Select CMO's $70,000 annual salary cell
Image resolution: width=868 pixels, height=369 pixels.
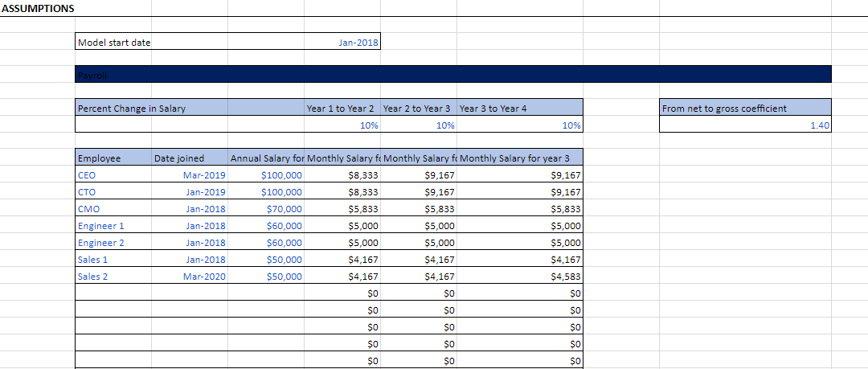click(266, 209)
